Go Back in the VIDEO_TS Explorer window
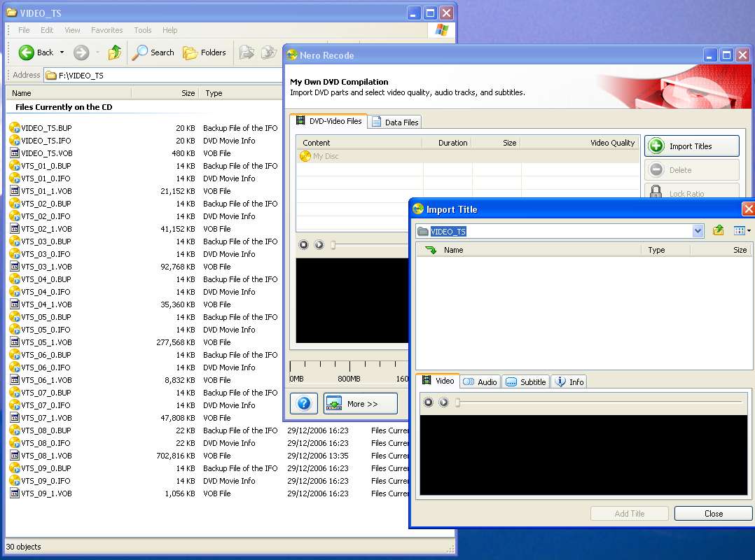Viewport: 755px width, 560px height. pos(35,52)
